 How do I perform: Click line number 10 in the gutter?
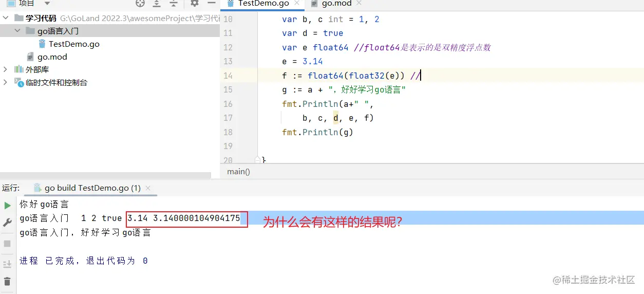[228, 19]
